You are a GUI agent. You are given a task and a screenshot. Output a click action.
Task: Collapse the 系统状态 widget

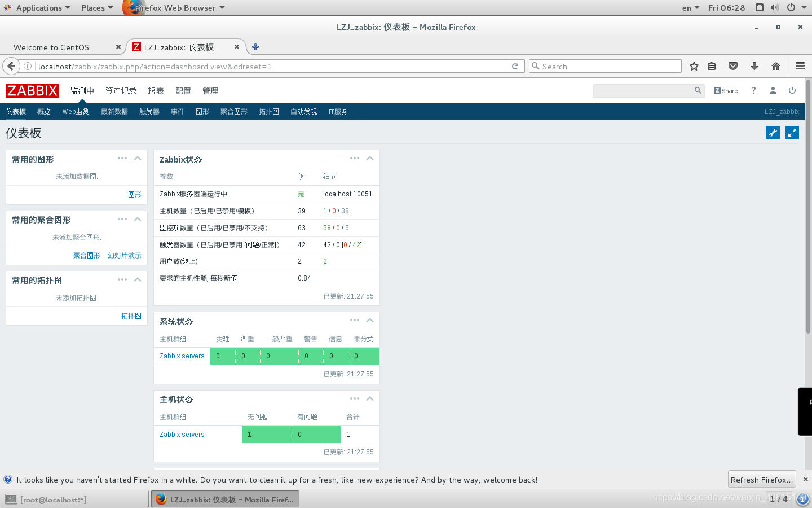tap(370, 320)
